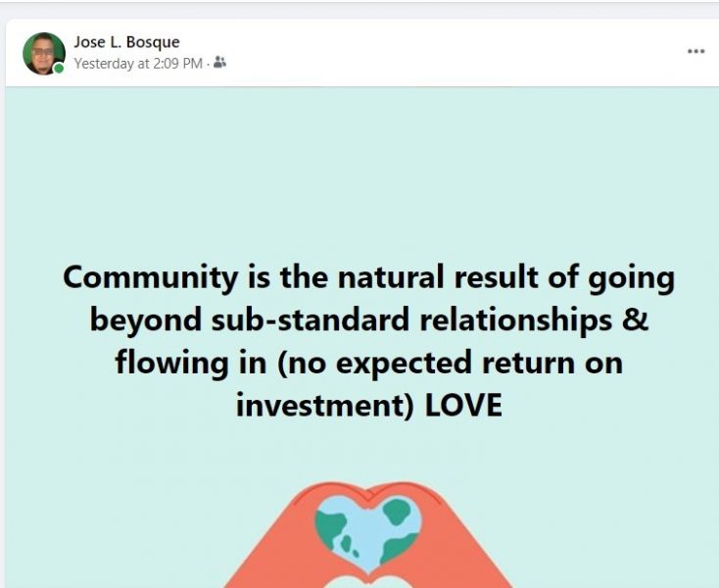Open Jose L. Bosque's profile picture
This screenshot has height=588, width=719.
[43, 53]
